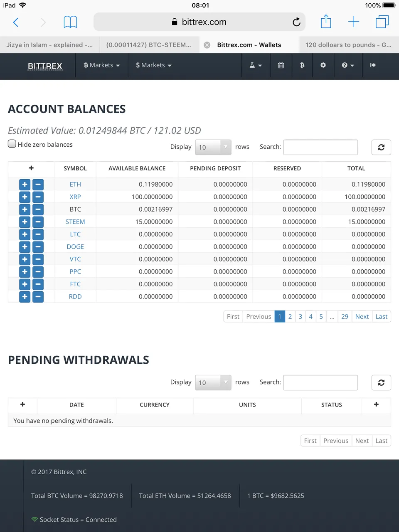Go to BITTREX home logo

click(45, 66)
